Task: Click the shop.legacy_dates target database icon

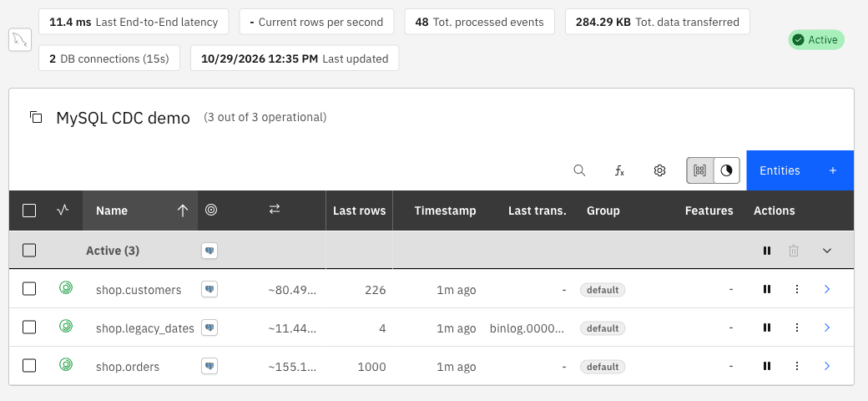Action: (209, 327)
